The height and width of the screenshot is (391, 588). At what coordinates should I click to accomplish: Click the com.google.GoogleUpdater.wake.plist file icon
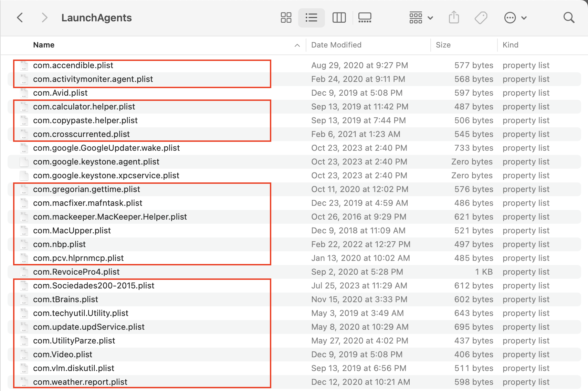(24, 148)
